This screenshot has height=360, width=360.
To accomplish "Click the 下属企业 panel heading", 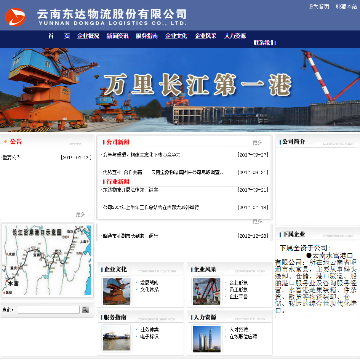I will pos(293,234).
